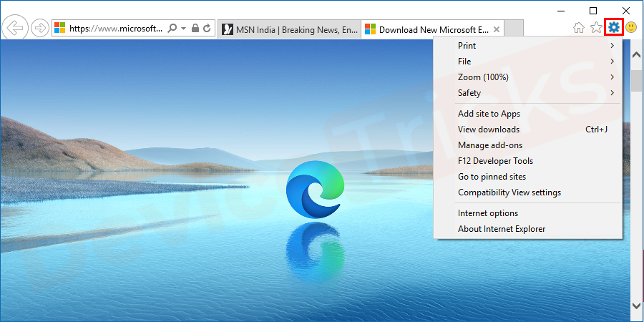Select View downloads menu entry

(x=527, y=130)
